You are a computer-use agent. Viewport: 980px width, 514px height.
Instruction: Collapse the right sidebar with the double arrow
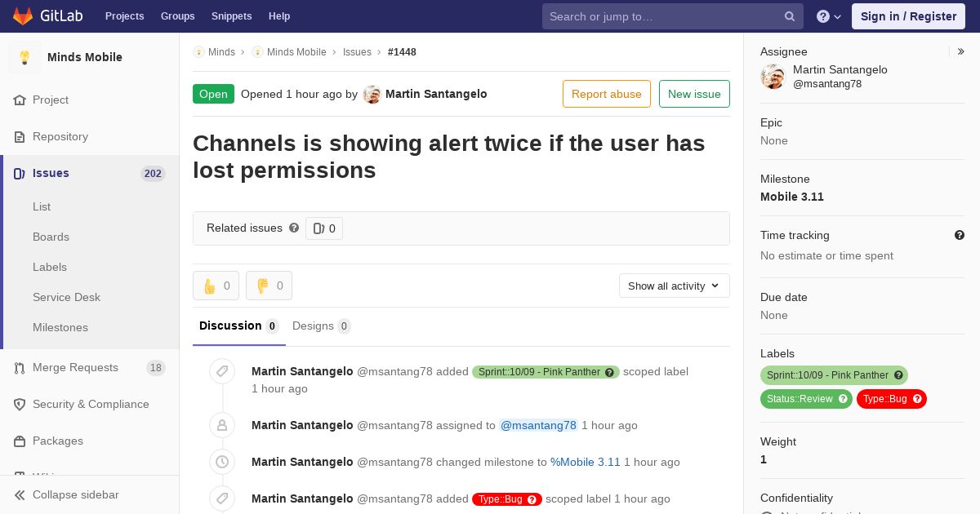961,51
